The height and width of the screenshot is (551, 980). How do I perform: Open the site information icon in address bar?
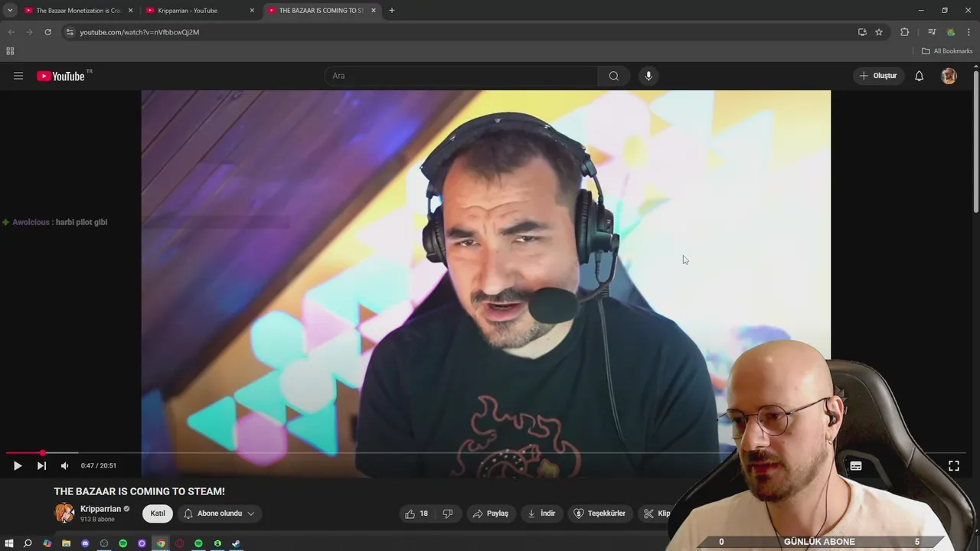[70, 32]
